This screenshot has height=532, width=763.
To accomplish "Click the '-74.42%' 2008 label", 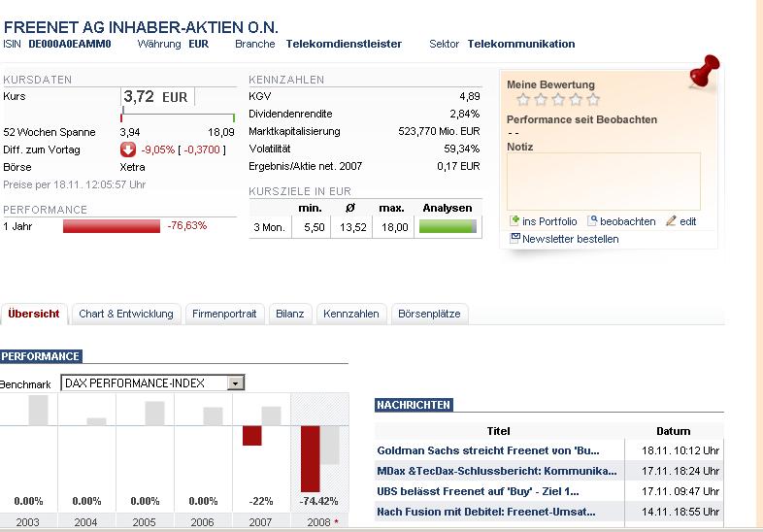I will point(318,501).
